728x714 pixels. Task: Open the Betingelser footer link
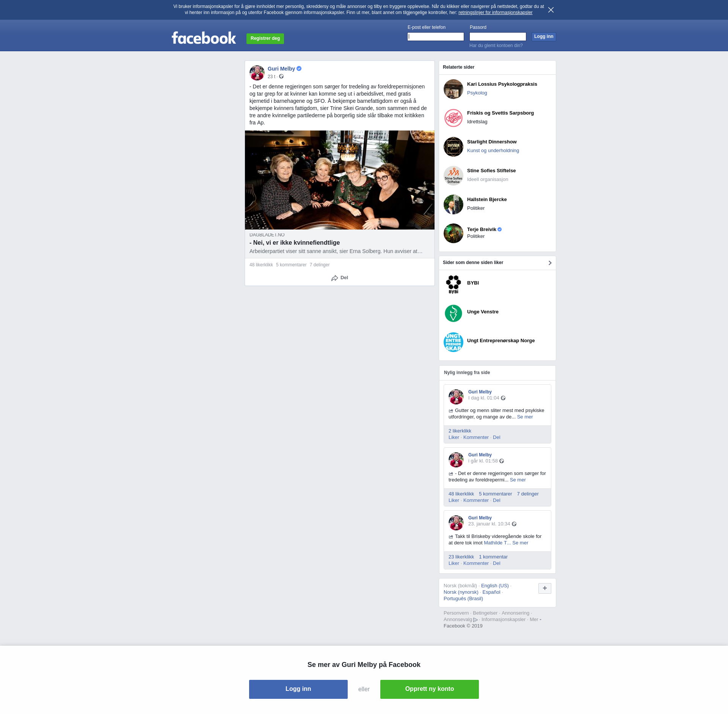pyautogui.click(x=485, y=613)
